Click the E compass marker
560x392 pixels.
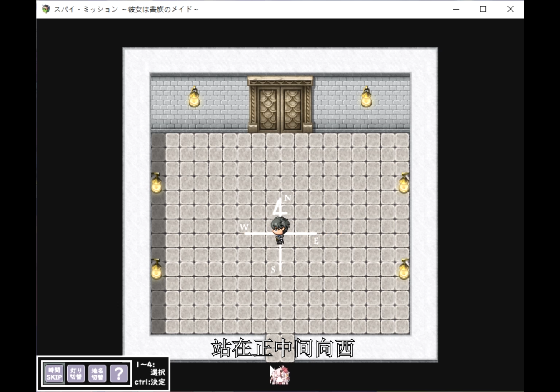[x=316, y=241]
